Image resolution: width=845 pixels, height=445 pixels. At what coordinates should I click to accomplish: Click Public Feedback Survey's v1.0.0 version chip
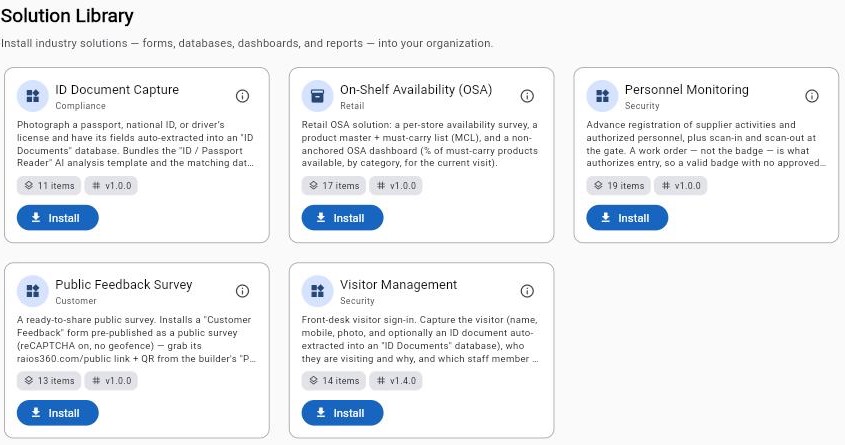[x=111, y=380]
